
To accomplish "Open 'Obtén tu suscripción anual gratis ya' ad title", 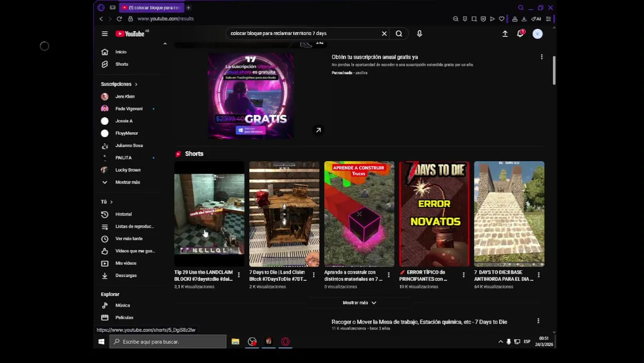I will [x=374, y=57].
